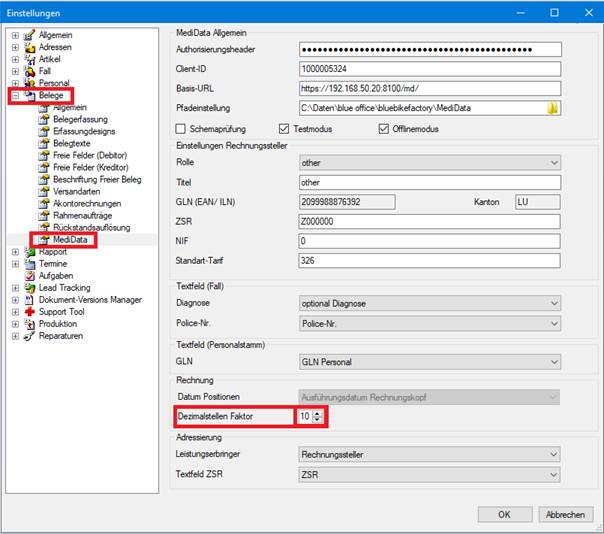Image resolution: width=604 pixels, height=534 pixels.
Task: Open the Leistungserbringer dropdown
Action: [x=430, y=455]
